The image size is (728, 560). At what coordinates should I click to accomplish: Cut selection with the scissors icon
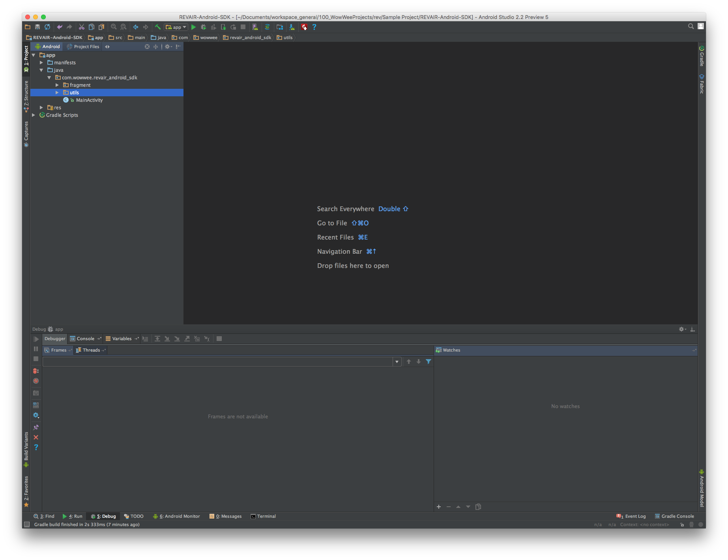82,27
